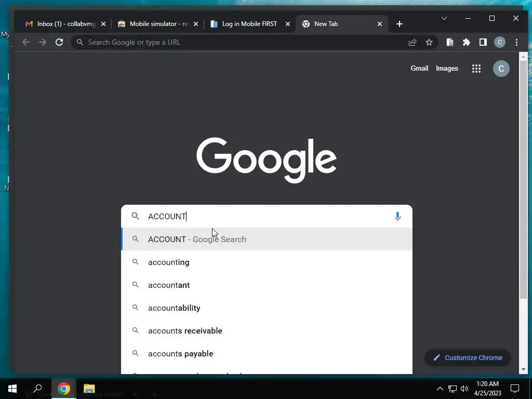Bookmark this tab with the star icon
Viewport: 532px width, 399px height.
point(429,43)
